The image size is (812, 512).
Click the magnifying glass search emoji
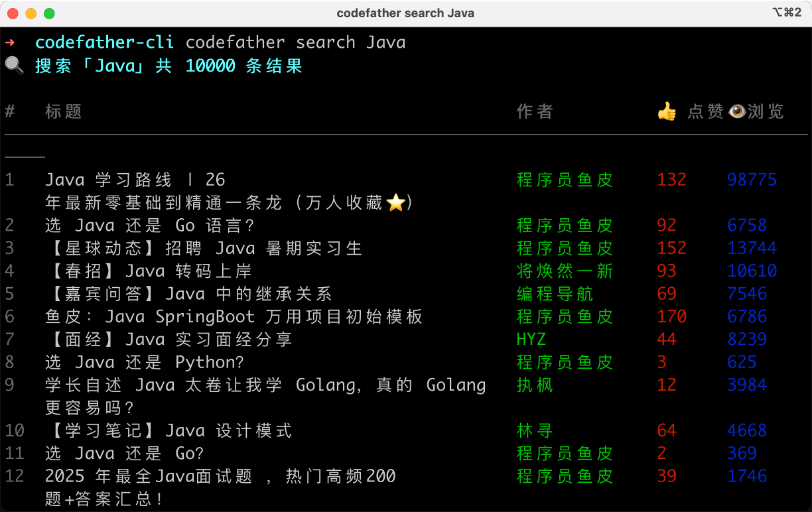pyautogui.click(x=15, y=66)
